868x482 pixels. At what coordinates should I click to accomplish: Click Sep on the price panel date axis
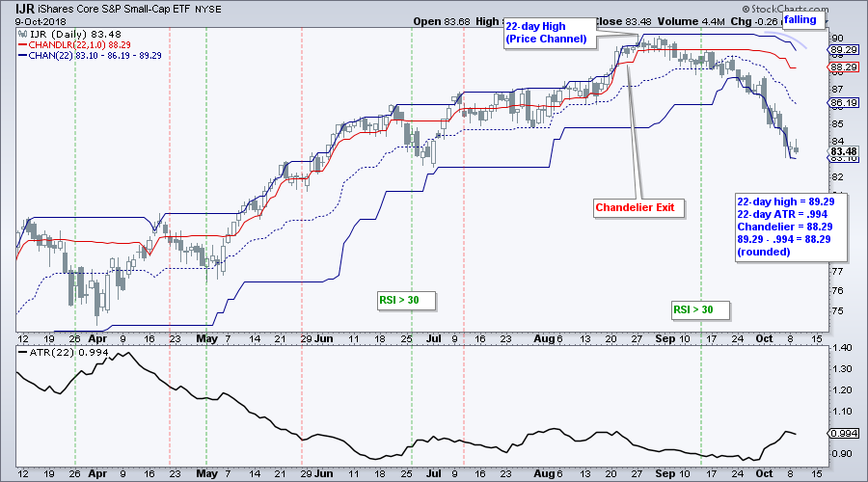(665, 338)
